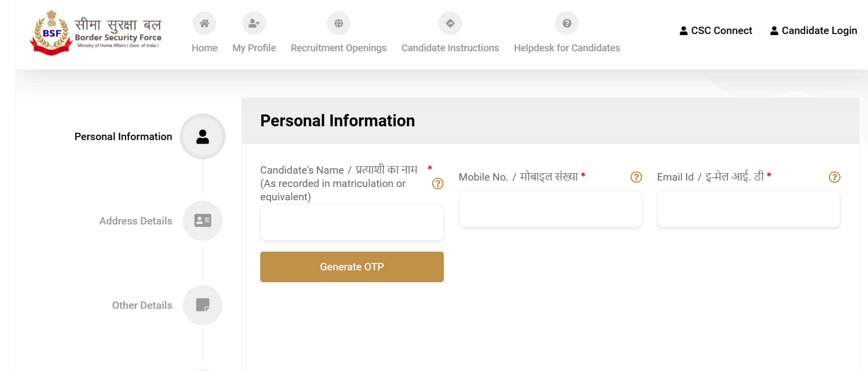
Task: Focus the Email Id input field
Action: (749, 209)
